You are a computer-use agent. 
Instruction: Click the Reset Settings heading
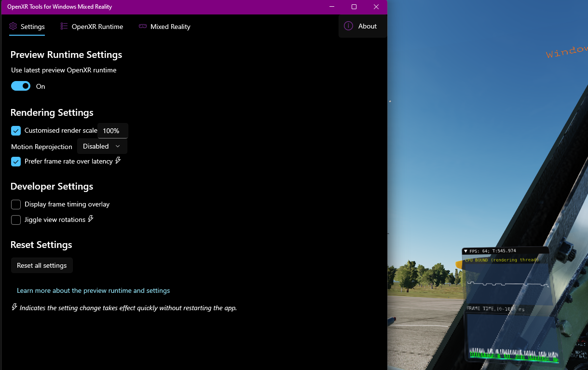click(x=41, y=245)
